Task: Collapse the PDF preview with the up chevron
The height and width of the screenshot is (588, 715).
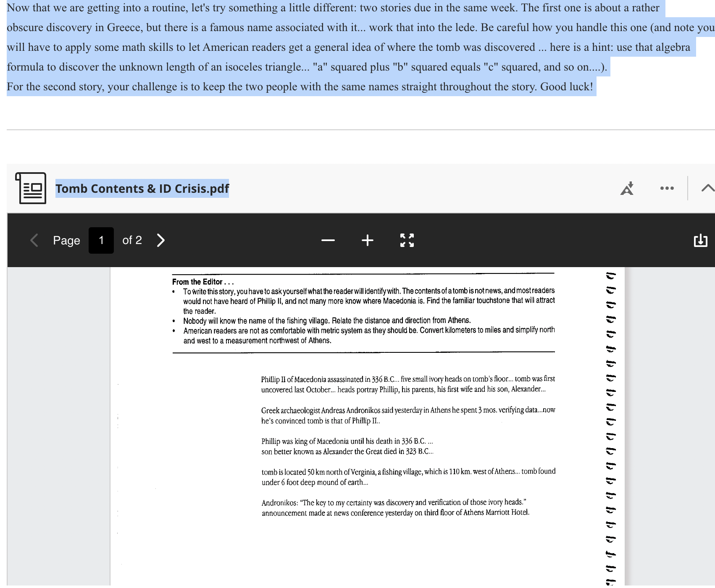Action: (x=708, y=188)
